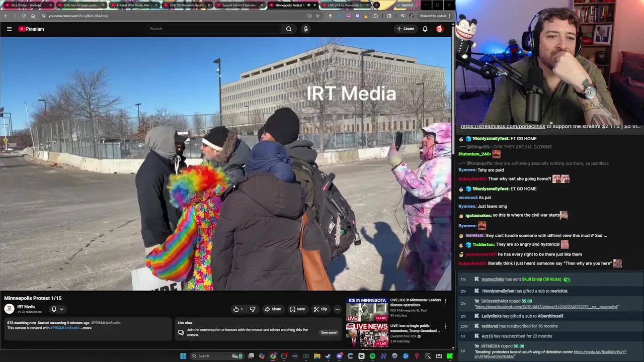Open the IRT Media channel name link

tap(26, 307)
